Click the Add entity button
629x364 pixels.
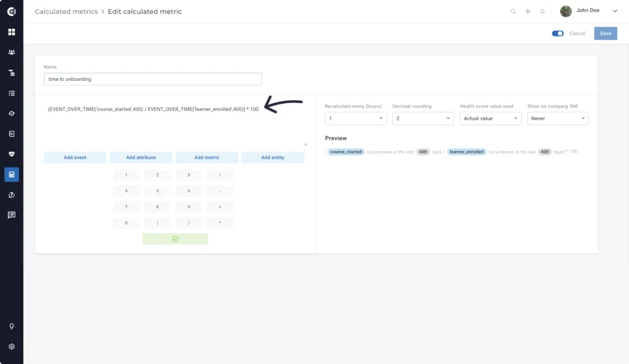[273, 158]
